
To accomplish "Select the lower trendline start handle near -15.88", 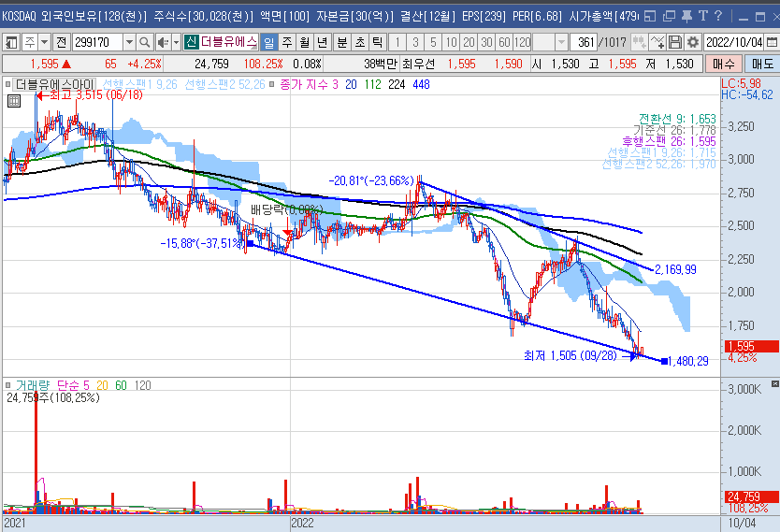I will (x=251, y=243).
